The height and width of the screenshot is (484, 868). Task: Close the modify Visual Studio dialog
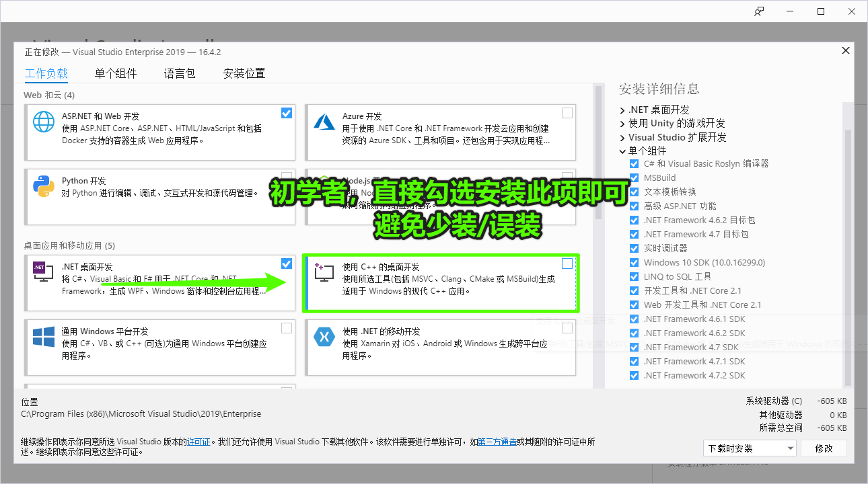(846, 50)
